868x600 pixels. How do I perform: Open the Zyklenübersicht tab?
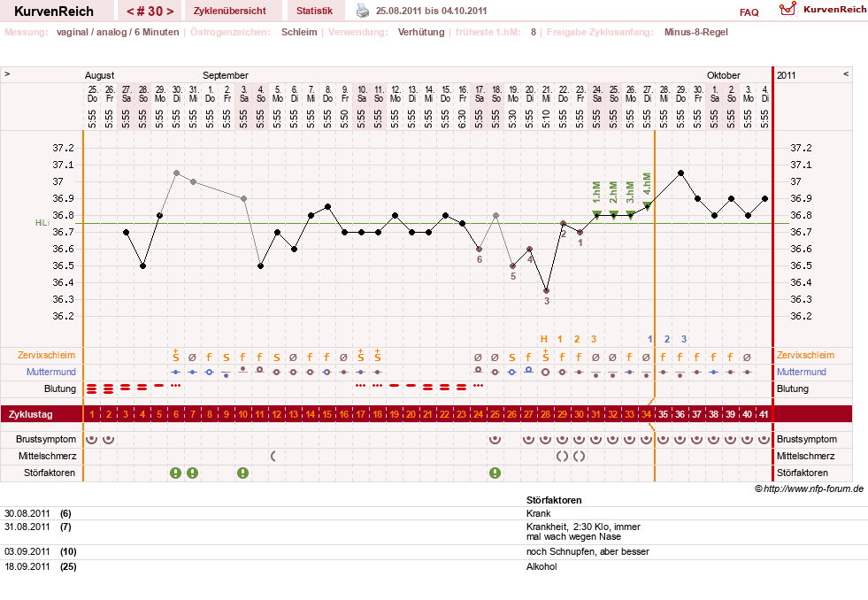(229, 11)
